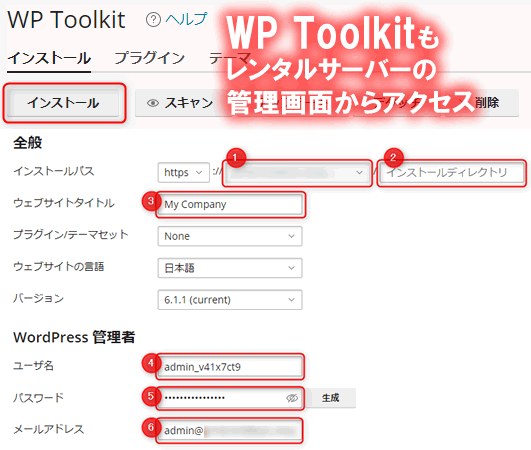Click the ユーザ名 label
The width and height of the screenshot is (531, 450).
click(33, 365)
